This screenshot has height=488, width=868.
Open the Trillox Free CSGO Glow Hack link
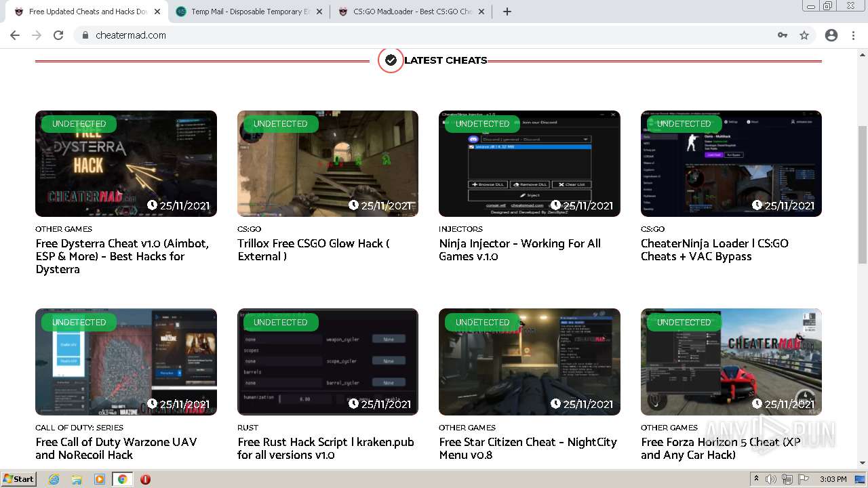click(x=313, y=249)
